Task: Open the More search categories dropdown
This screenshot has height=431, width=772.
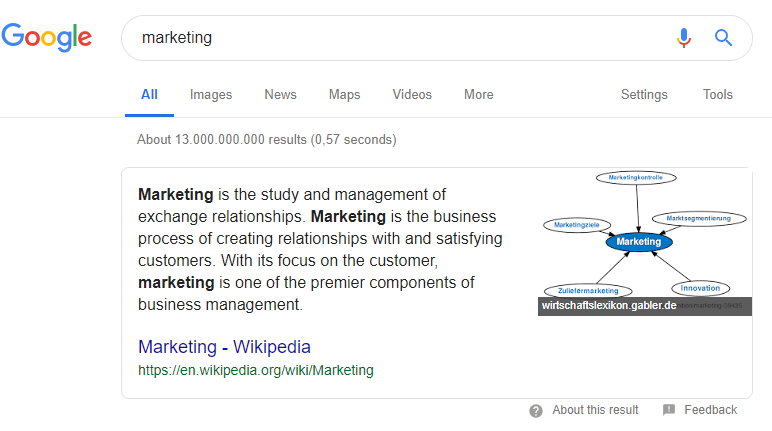Action: (x=478, y=95)
